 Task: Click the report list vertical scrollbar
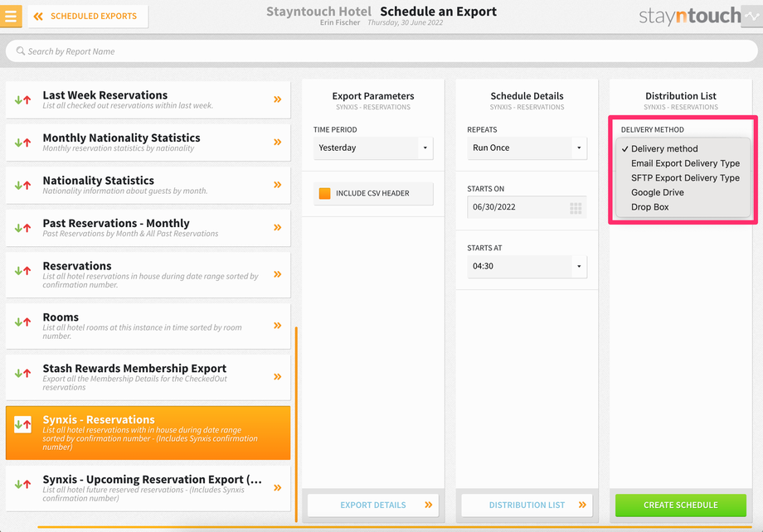pyautogui.click(x=296, y=424)
